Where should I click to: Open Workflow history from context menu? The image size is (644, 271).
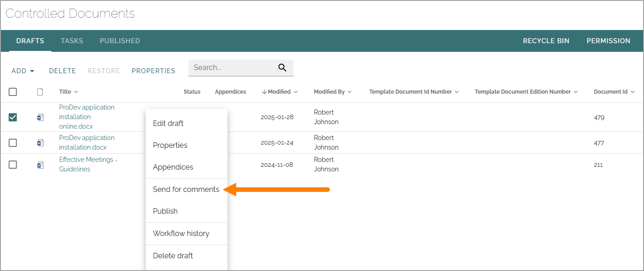coord(187,233)
